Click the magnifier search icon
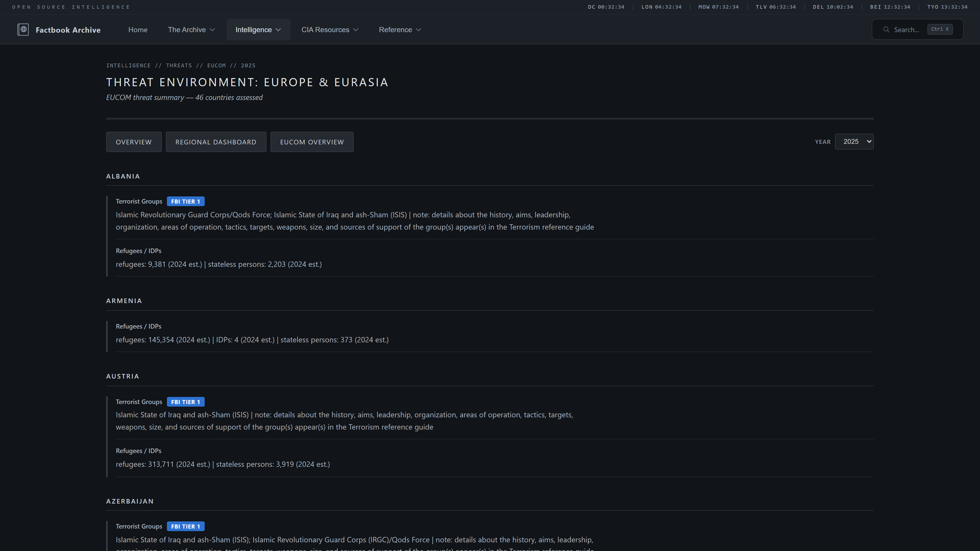This screenshot has width=980, height=551. click(886, 30)
